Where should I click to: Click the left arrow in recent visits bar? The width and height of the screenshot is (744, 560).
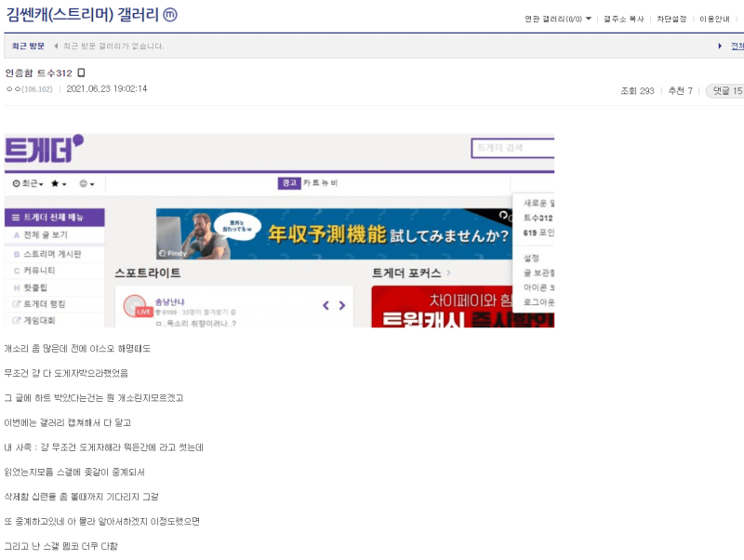pyautogui.click(x=56, y=46)
